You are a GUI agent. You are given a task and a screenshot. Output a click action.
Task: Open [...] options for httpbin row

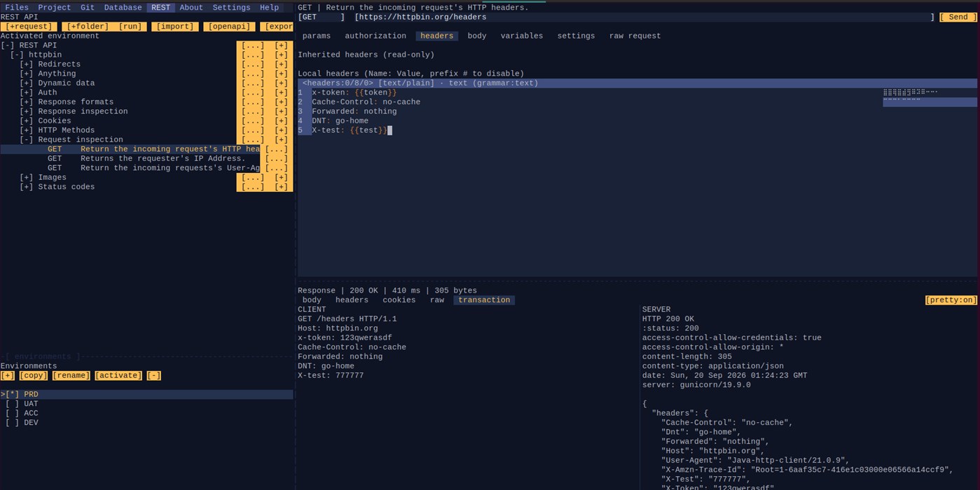pyautogui.click(x=253, y=55)
